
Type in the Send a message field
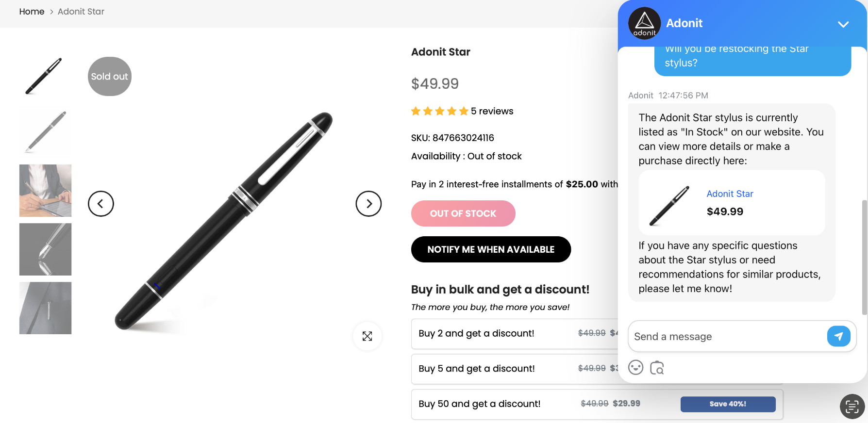pos(727,337)
